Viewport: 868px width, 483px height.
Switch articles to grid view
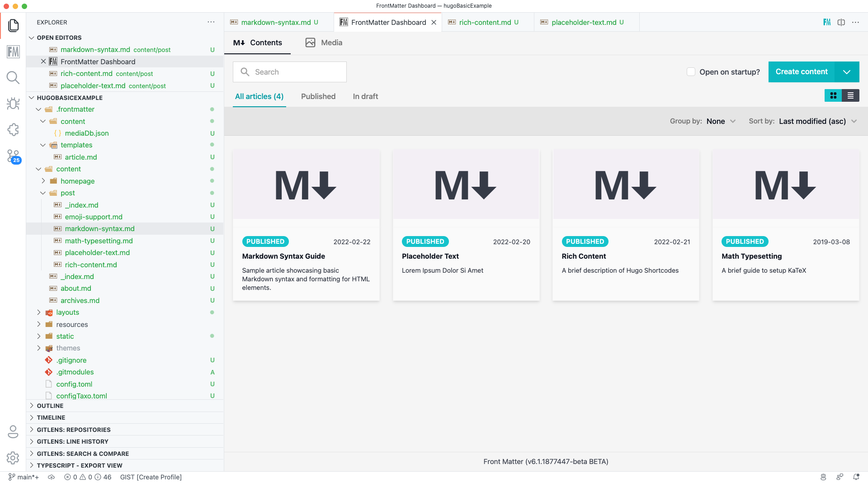coord(833,95)
